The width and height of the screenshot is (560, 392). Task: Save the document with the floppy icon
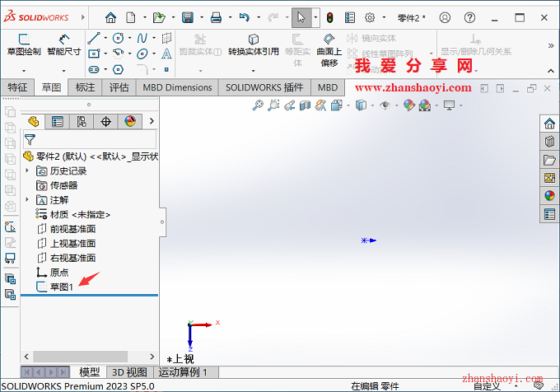point(188,17)
